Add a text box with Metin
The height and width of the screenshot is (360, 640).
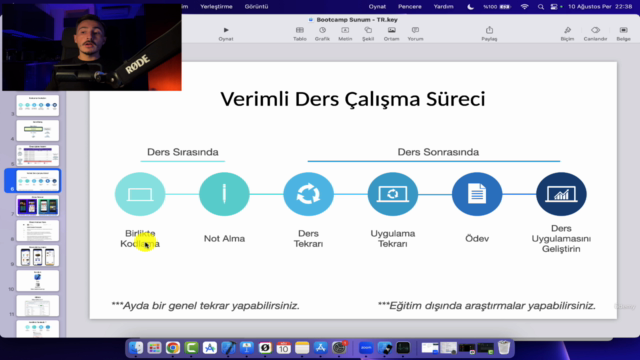(x=345, y=34)
